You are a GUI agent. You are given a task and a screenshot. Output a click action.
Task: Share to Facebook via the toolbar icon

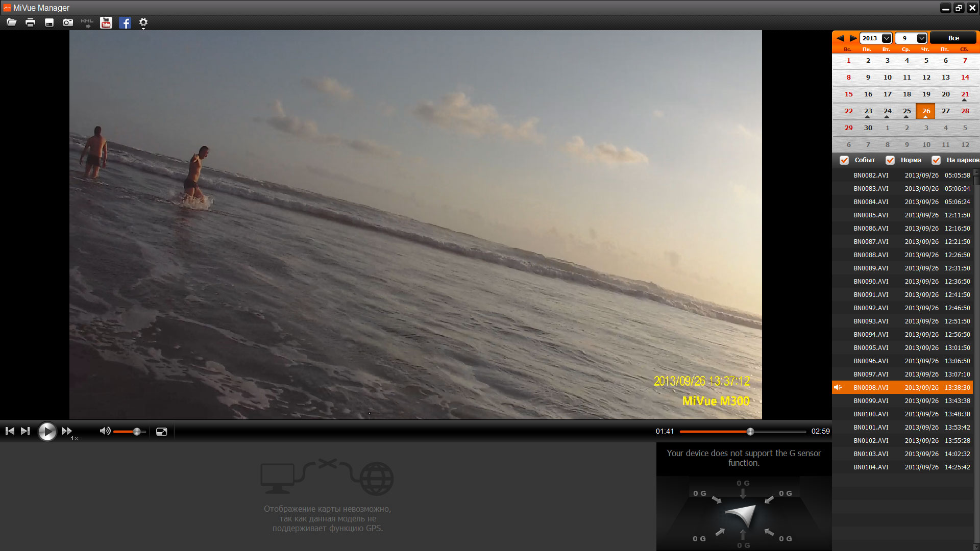coord(125,22)
